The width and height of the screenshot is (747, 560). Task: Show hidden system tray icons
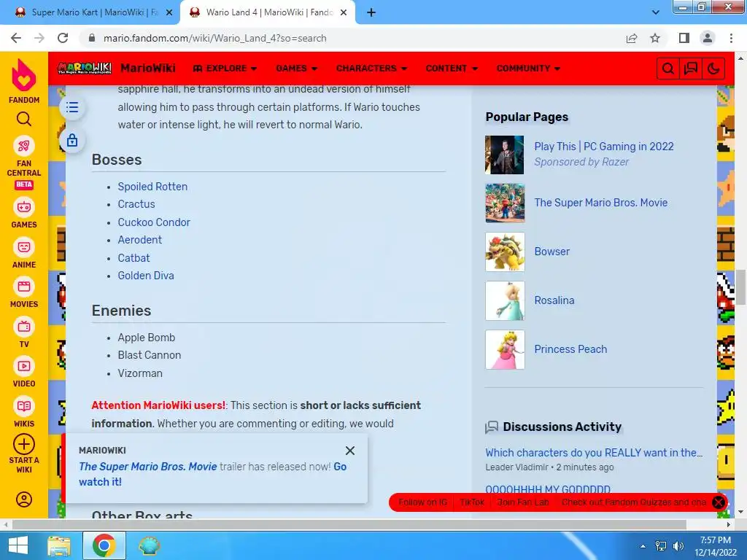point(643,546)
